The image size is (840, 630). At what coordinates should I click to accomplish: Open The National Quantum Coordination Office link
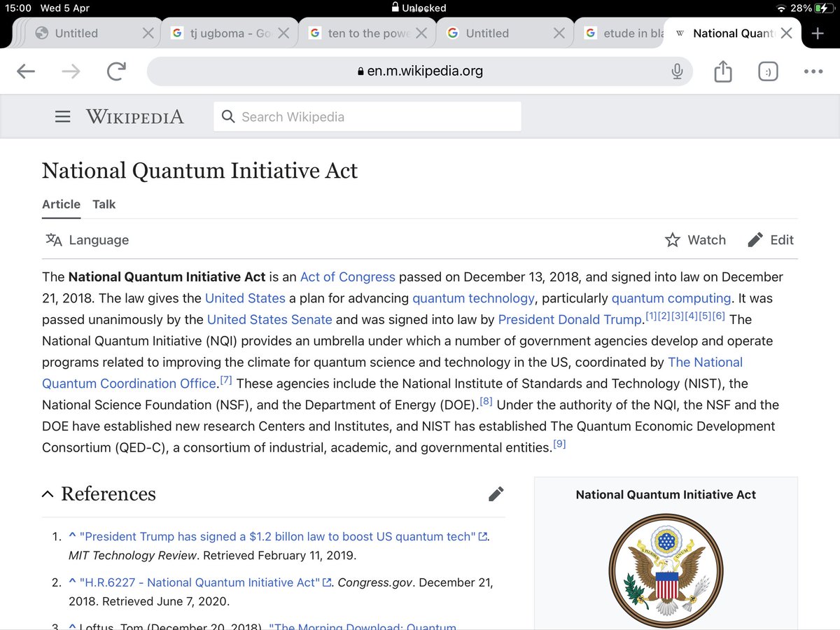(x=392, y=373)
